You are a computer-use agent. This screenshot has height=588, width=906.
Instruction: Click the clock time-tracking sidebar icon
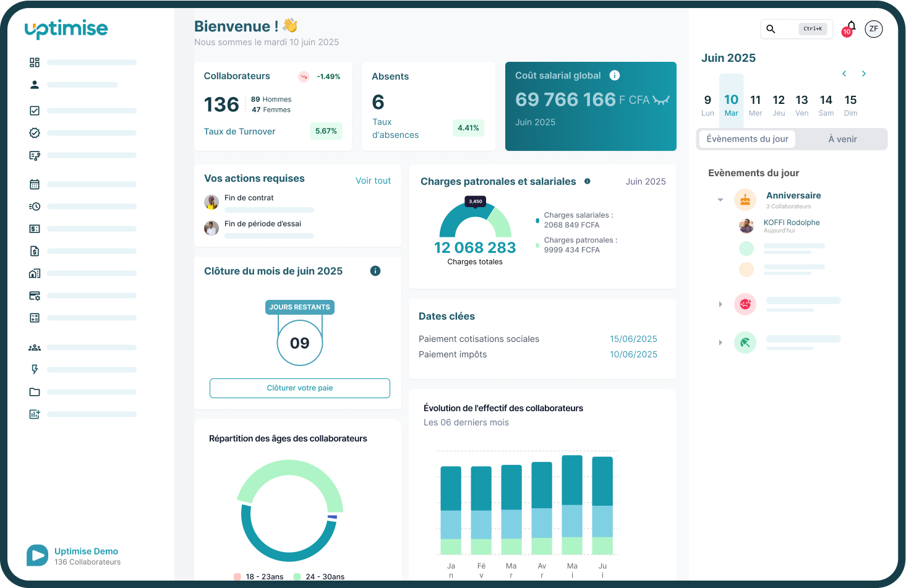(35, 206)
